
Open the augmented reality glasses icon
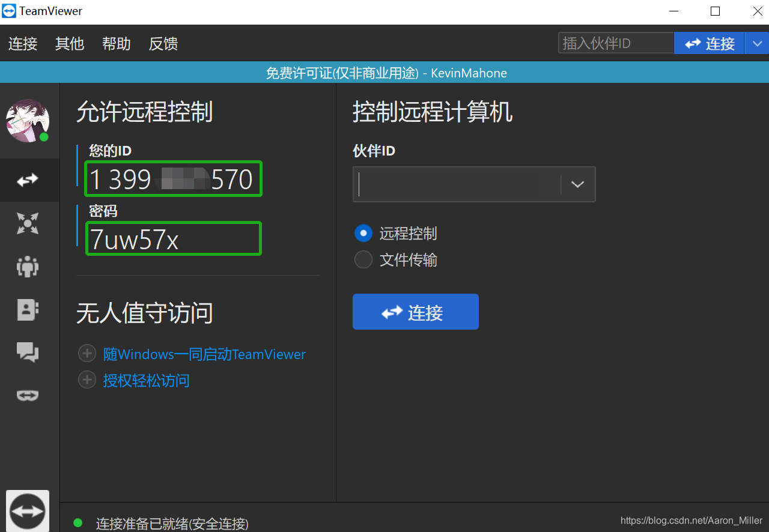point(28,395)
